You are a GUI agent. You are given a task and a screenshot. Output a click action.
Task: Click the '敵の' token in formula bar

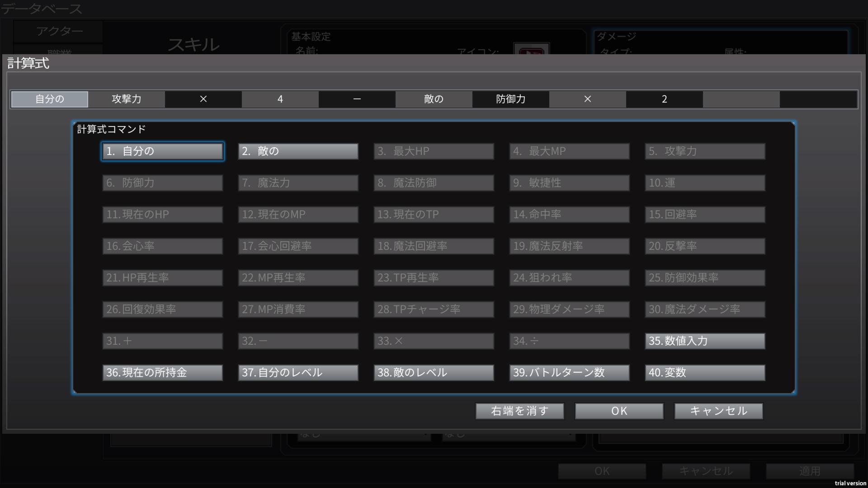(x=434, y=99)
